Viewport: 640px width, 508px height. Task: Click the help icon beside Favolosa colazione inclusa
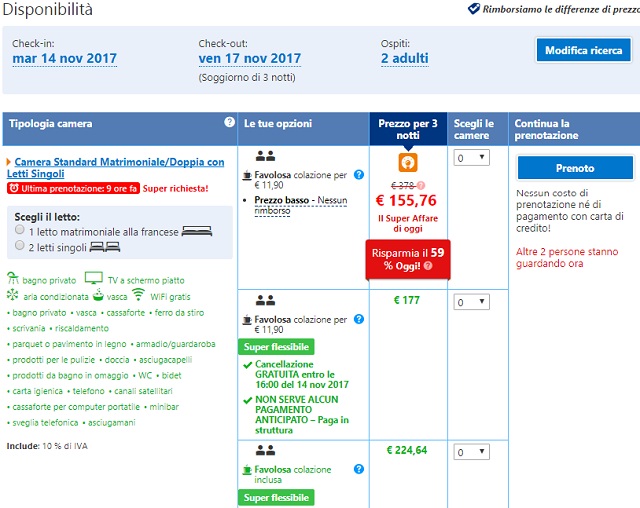(x=359, y=469)
